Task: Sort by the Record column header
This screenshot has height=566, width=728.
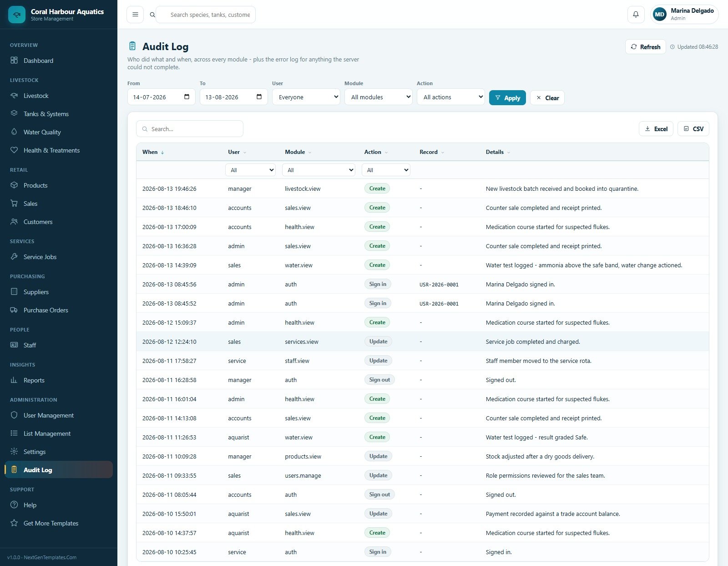Action: click(432, 152)
